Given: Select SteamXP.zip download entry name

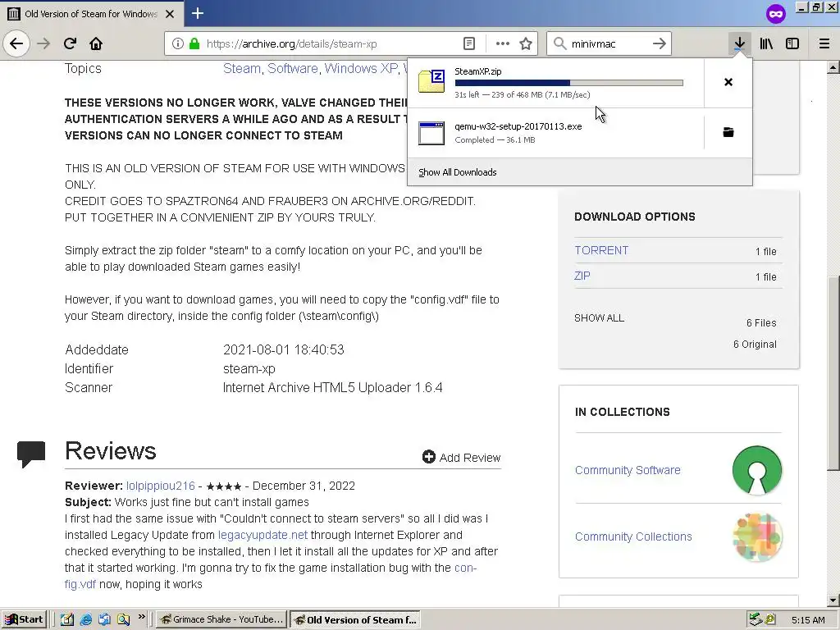Looking at the screenshot, I should click(x=478, y=71).
